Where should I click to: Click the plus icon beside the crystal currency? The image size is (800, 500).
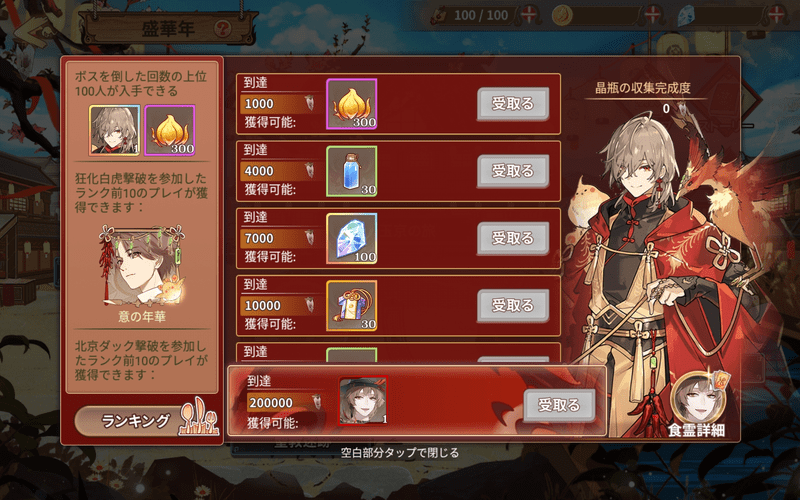(776, 15)
